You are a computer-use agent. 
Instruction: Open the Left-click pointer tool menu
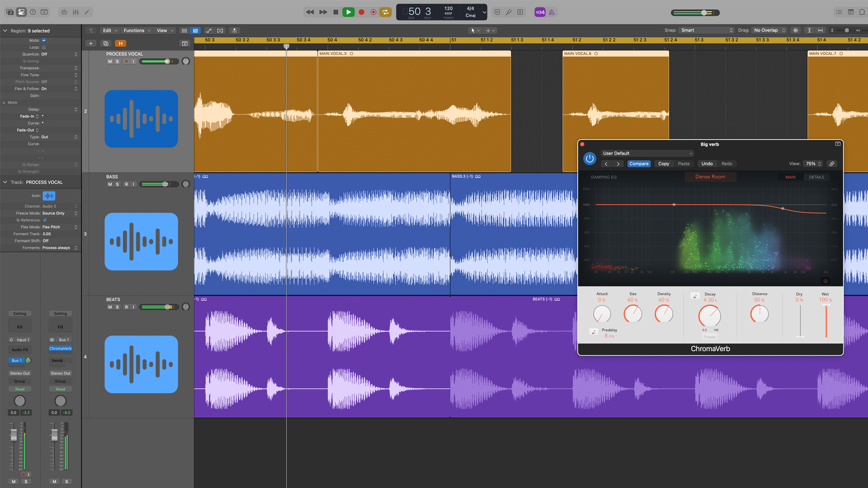pos(475,31)
